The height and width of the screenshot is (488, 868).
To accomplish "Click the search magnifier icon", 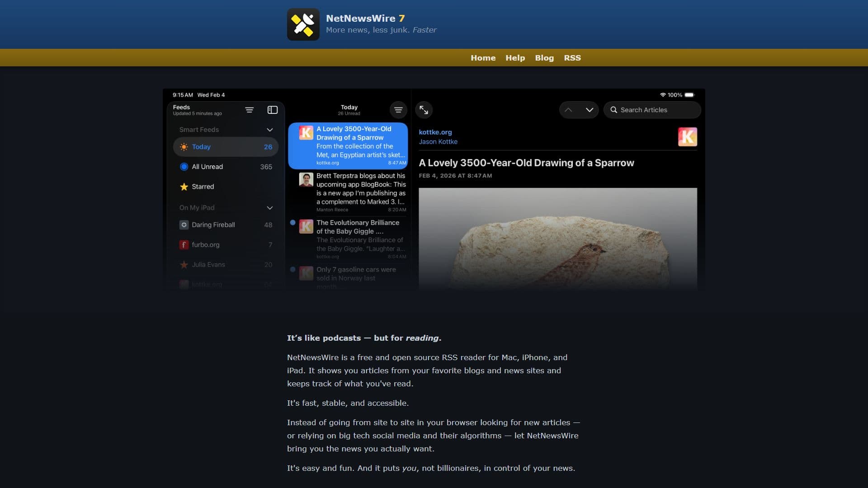I will (613, 110).
